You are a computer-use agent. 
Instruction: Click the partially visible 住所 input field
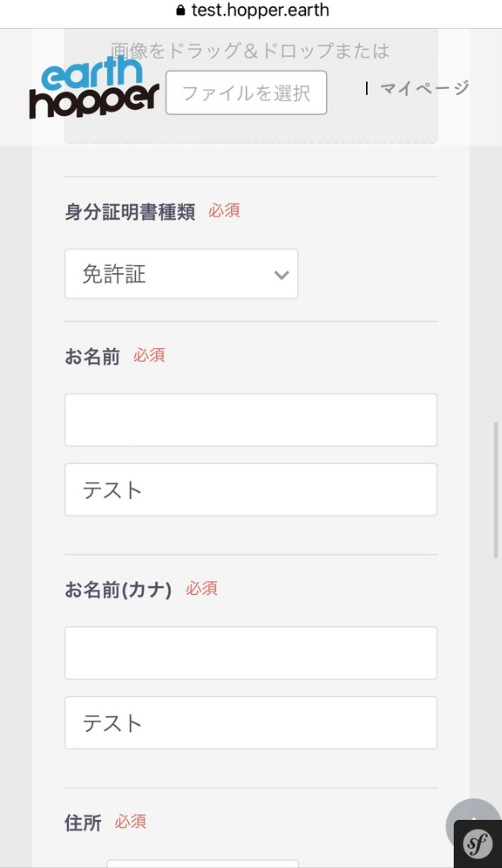202,864
